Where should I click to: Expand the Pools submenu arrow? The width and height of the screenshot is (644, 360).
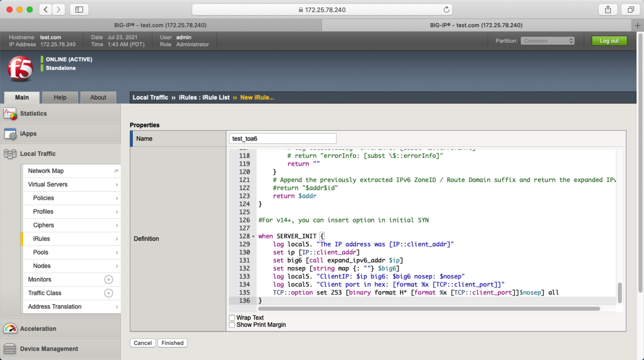coord(117,252)
